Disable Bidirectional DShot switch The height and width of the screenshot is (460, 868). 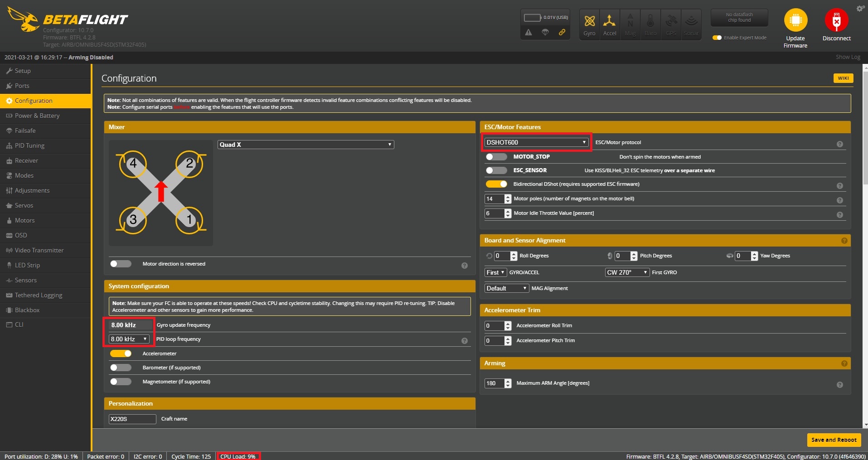(496, 184)
